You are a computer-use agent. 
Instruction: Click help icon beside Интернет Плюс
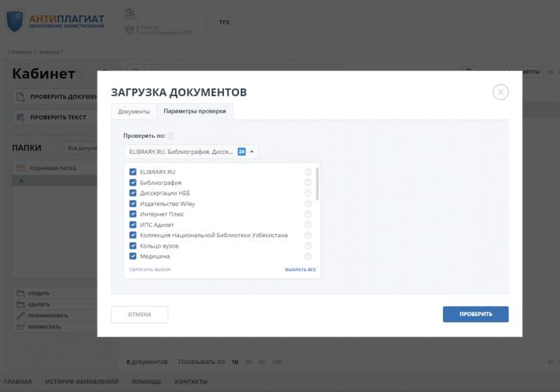tap(308, 214)
